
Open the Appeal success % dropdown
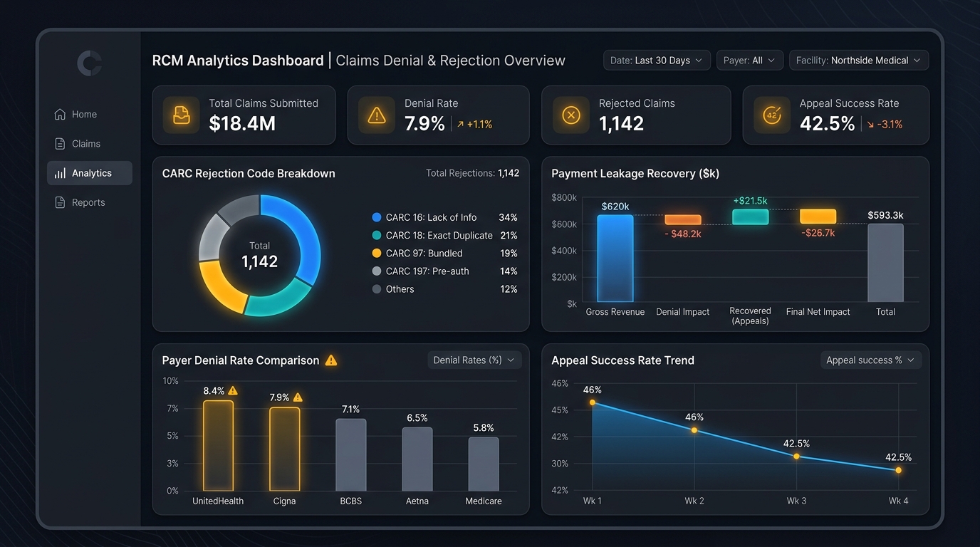(871, 360)
